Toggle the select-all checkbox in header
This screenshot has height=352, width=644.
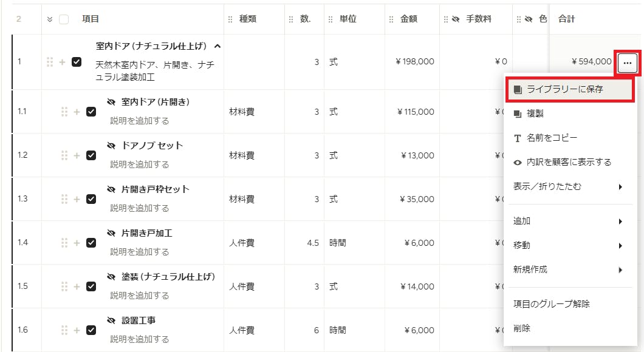pyautogui.click(x=64, y=19)
